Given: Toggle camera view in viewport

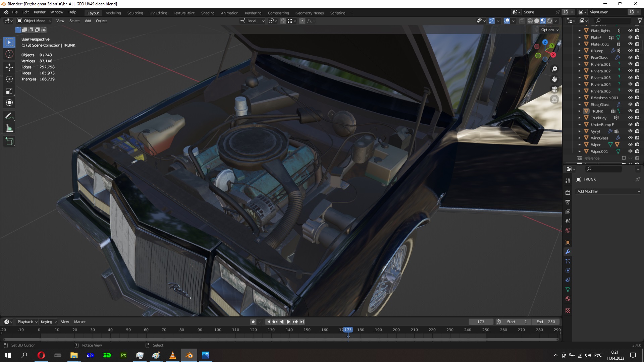Looking at the screenshot, I should (x=554, y=89).
